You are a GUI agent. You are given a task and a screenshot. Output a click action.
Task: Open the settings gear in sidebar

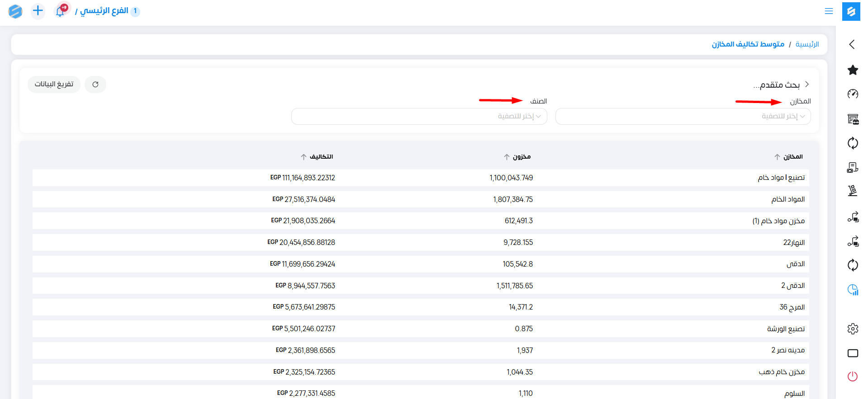coord(853,329)
